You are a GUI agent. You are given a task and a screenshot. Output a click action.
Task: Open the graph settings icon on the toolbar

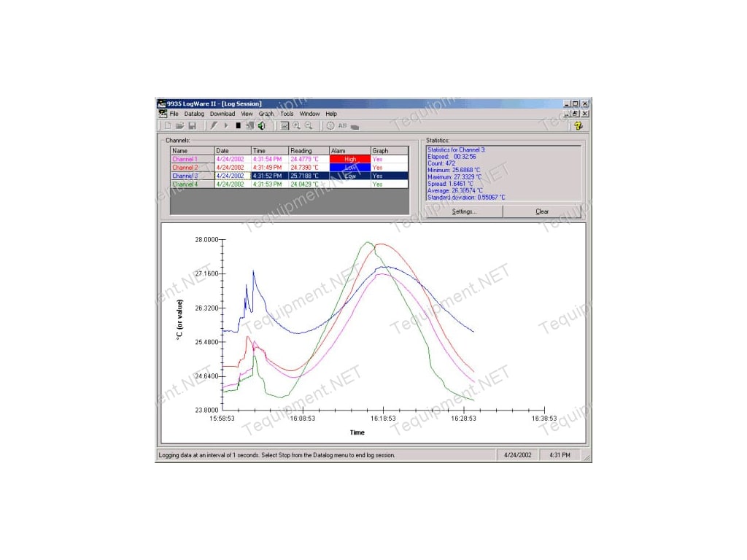284,125
